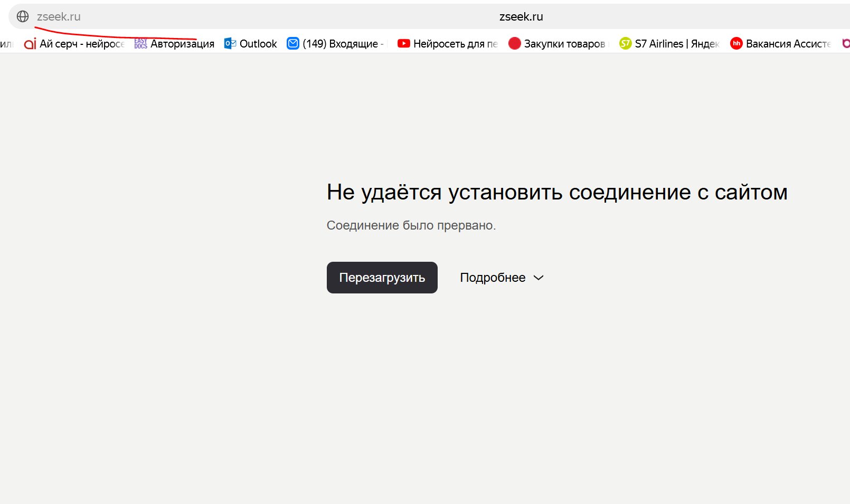Click the error heading 'Не удаётся установить соединение'

557,192
